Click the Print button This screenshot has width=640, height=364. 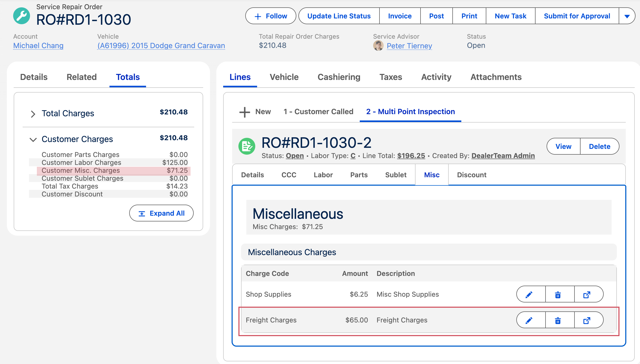[x=469, y=16]
